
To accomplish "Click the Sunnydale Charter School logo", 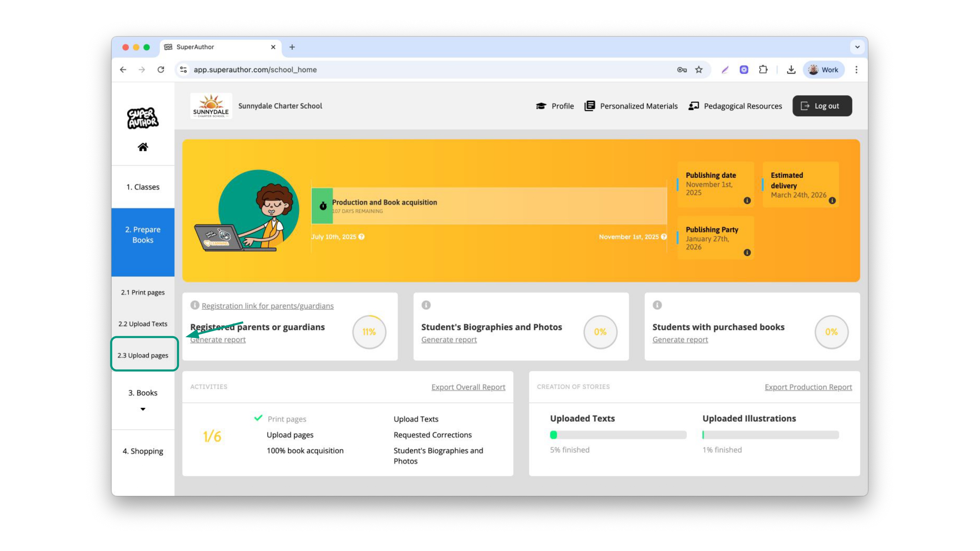I will pos(211,106).
